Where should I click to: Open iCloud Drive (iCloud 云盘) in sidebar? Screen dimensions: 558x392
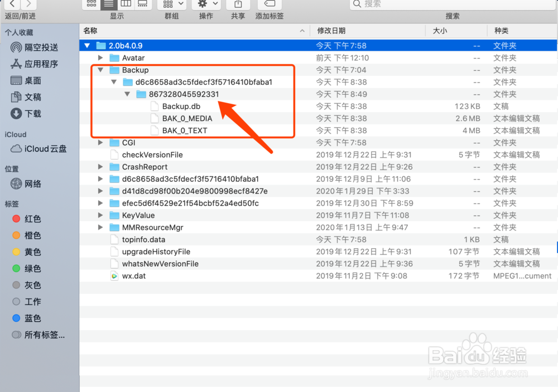coord(39,149)
